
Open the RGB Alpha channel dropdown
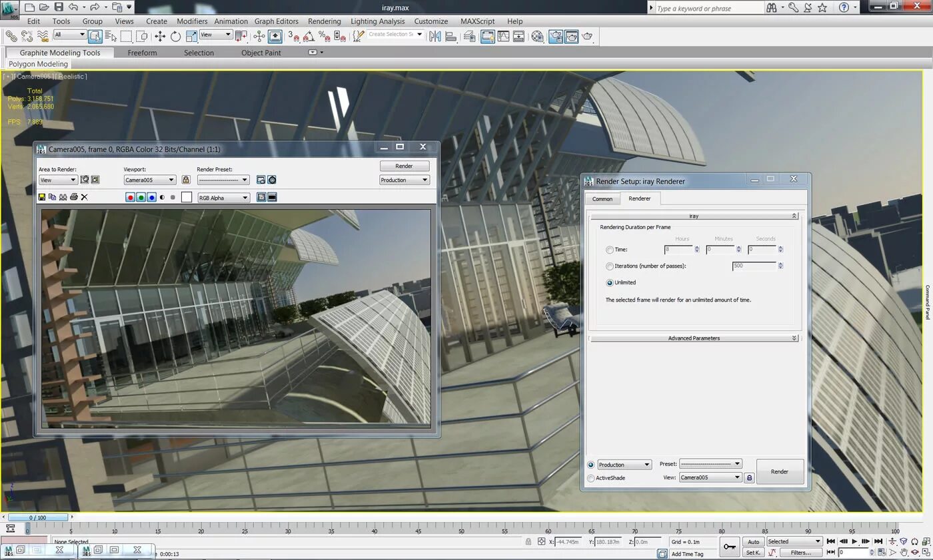point(224,198)
